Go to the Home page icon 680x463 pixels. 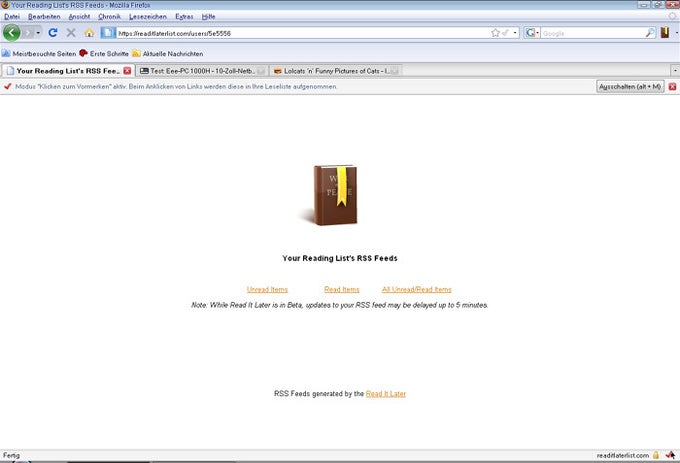point(89,33)
